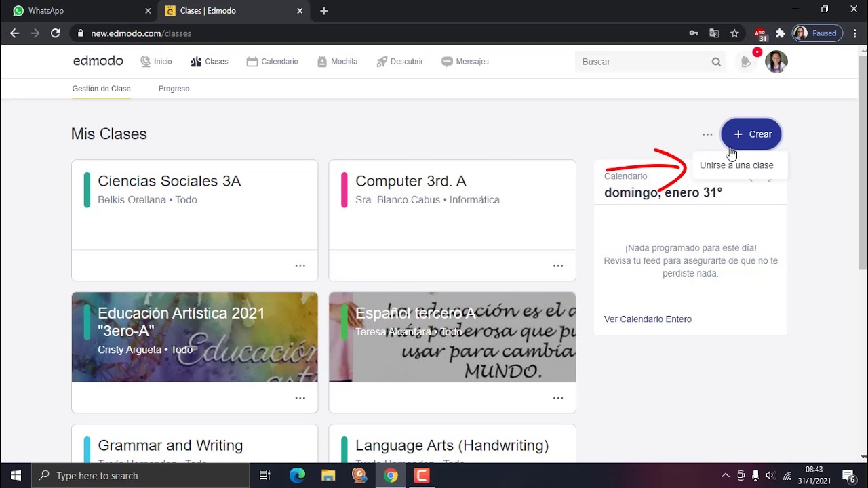
Task: Open a new browser tab
Action: (x=324, y=11)
